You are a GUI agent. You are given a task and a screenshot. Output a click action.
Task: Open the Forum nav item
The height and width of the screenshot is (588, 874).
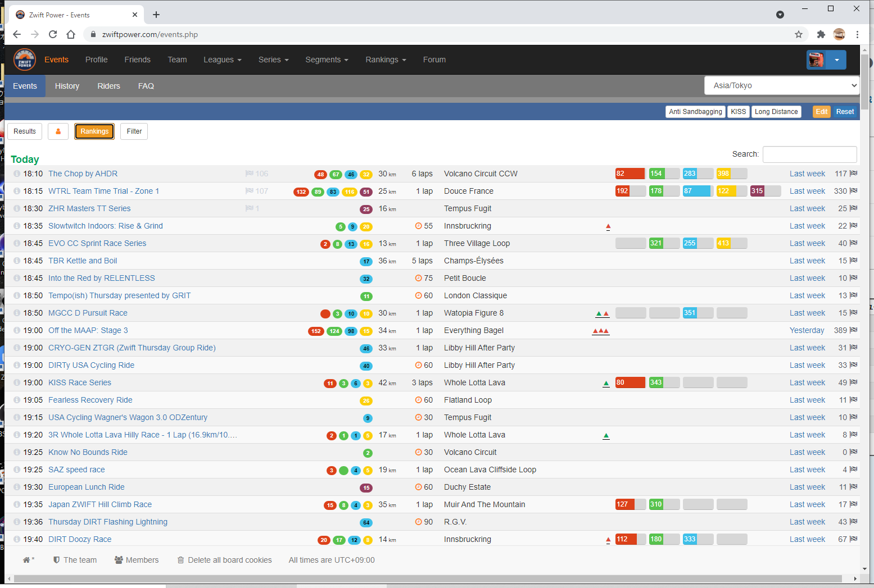pyautogui.click(x=434, y=60)
